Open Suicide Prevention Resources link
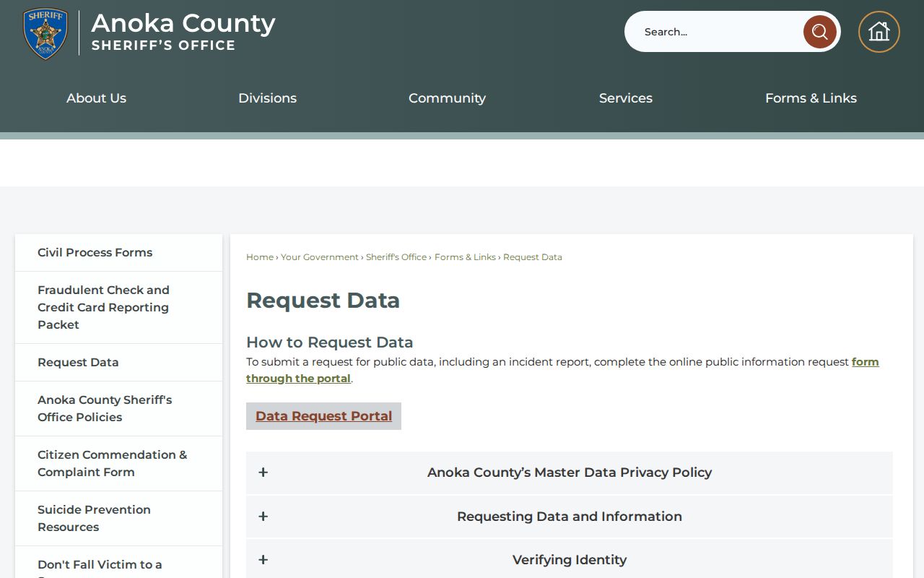The image size is (924, 578). coord(118,519)
